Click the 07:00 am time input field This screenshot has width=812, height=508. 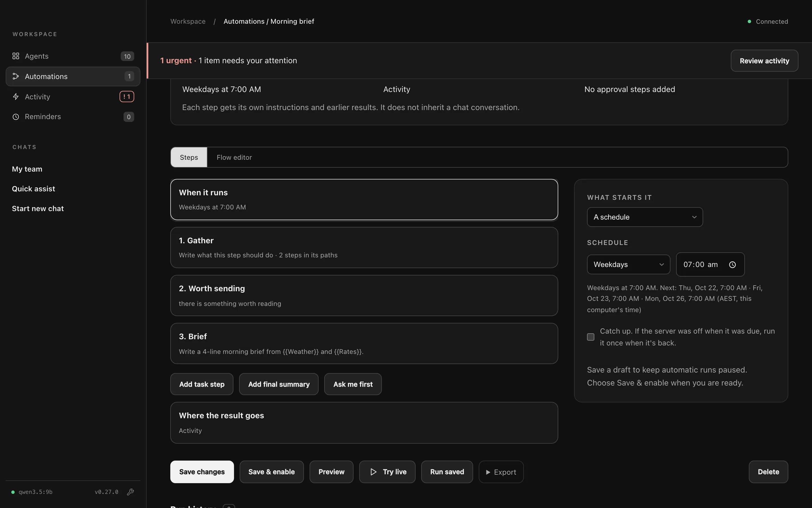tap(710, 264)
